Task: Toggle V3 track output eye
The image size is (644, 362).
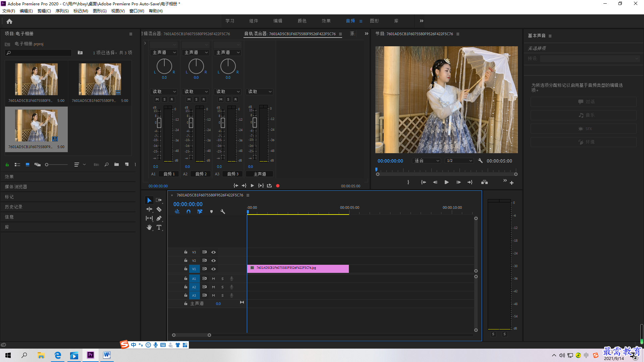Action: tap(213, 252)
